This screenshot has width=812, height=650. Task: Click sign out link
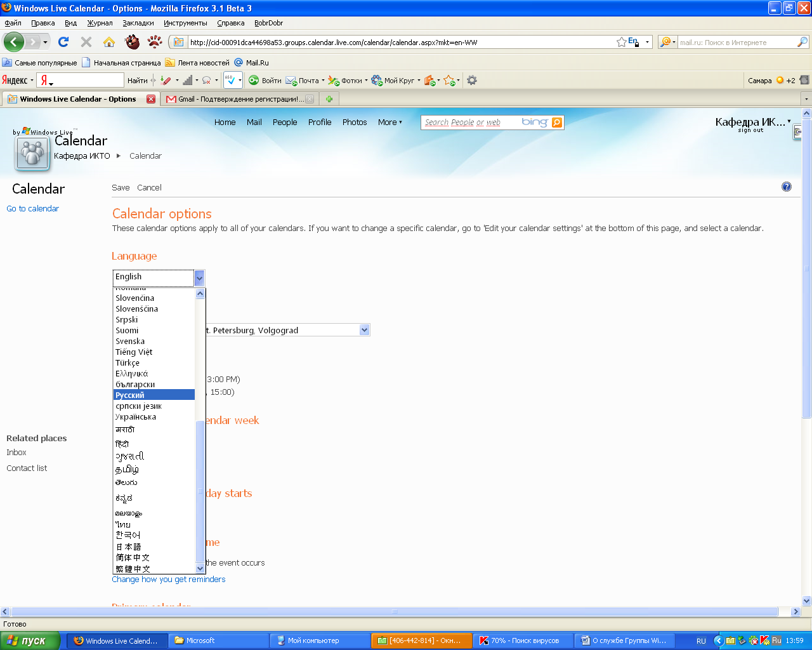[x=750, y=131]
